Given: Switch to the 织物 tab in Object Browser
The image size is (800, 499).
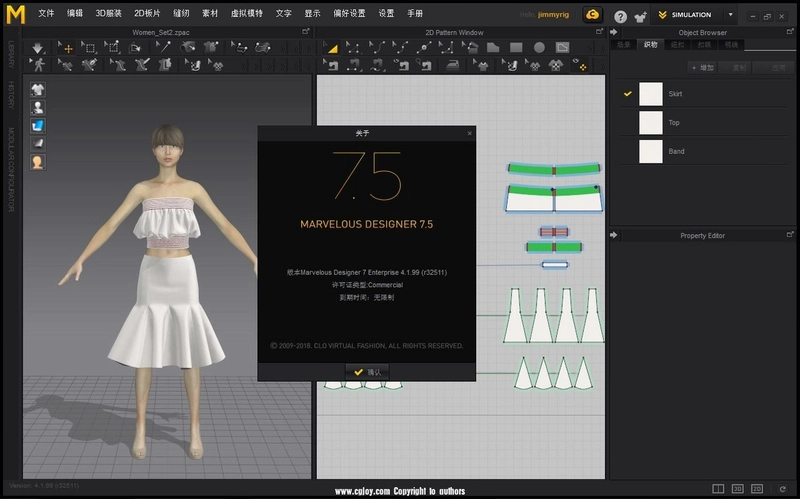Looking at the screenshot, I should pyautogui.click(x=650, y=45).
